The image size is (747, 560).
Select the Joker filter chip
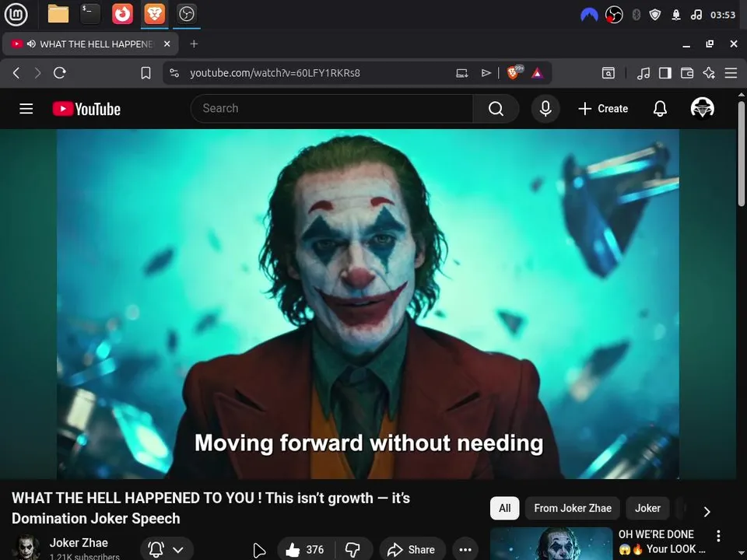pos(647,508)
